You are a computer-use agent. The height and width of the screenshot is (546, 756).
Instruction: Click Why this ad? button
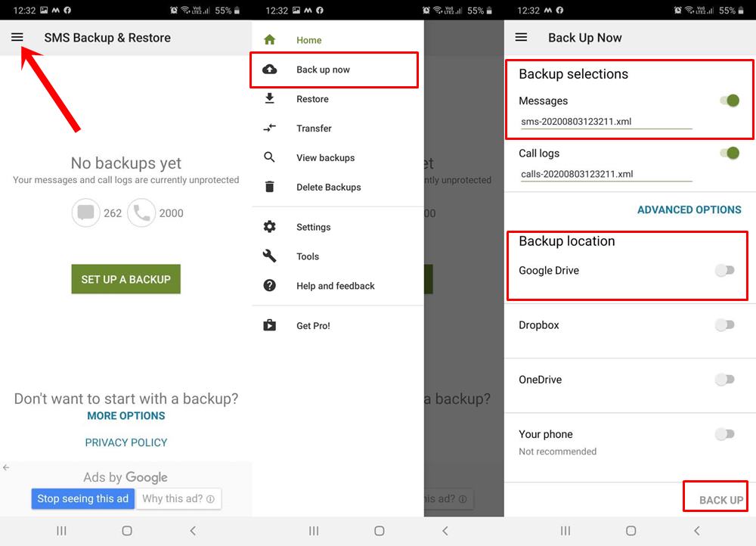pos(178,498)
